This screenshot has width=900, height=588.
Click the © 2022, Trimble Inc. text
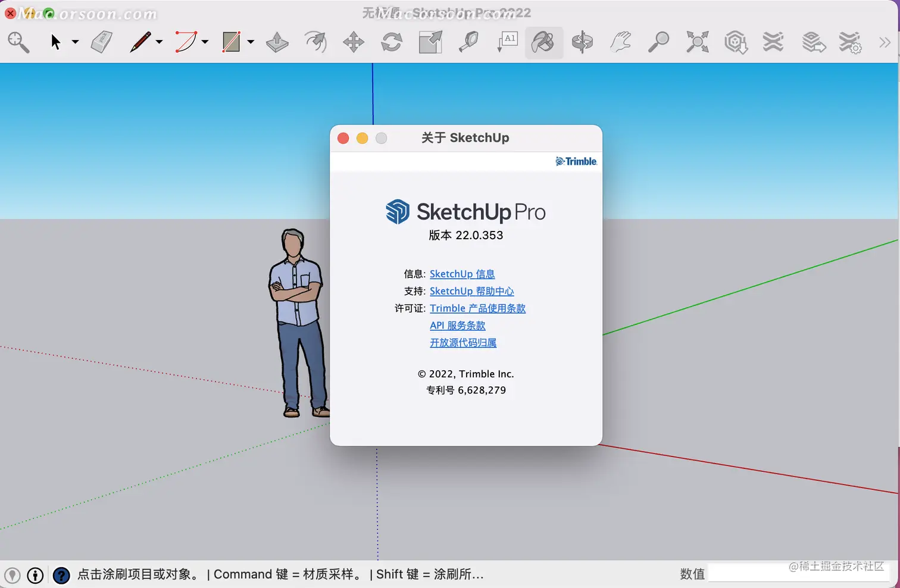(x=466, y=374)
